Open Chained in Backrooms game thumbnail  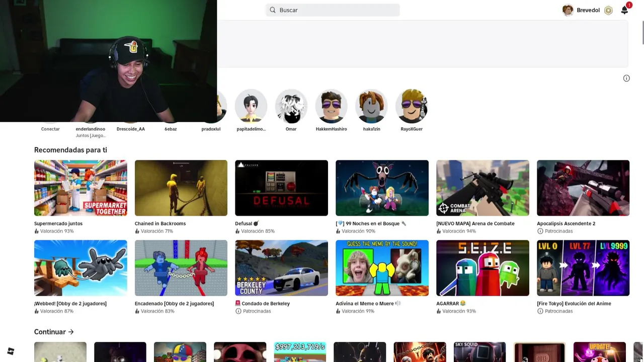pos(181,188)
